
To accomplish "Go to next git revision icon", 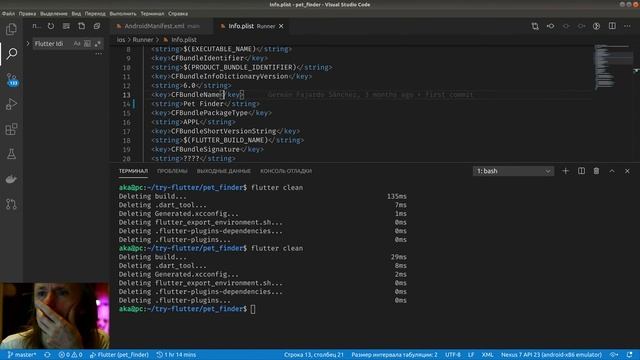I will [581, 26].
